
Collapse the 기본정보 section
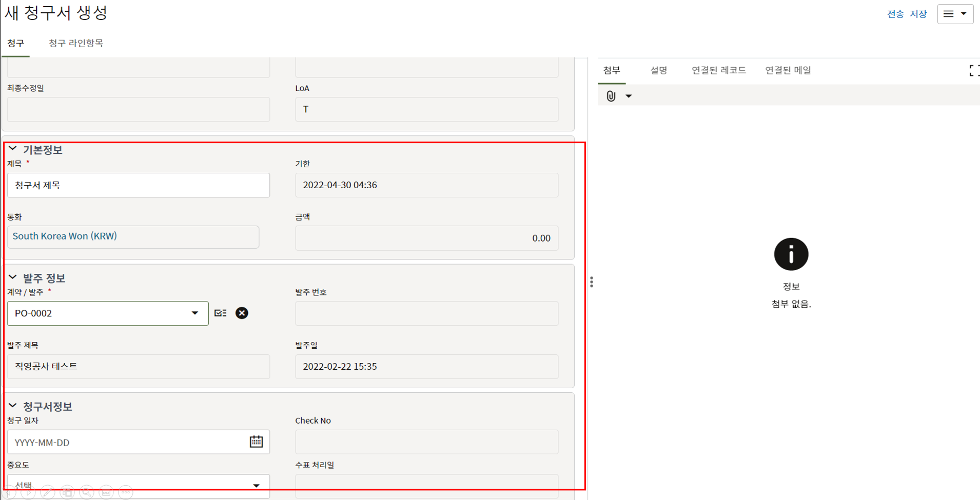pos(13,149)
